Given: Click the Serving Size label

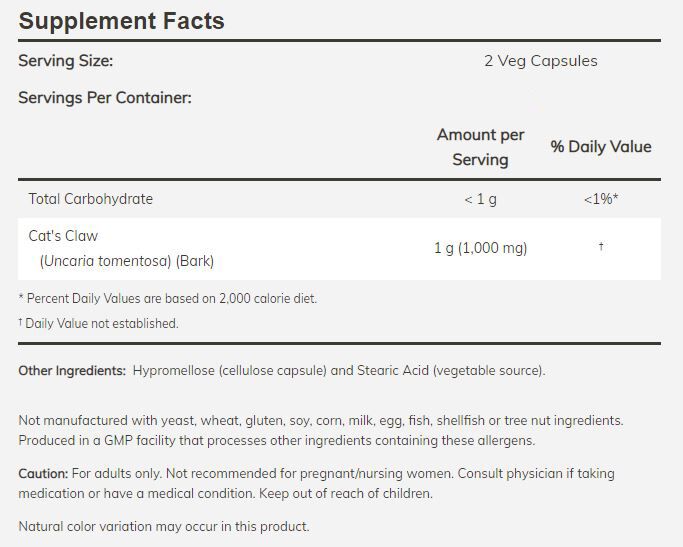Looking at the screenshot, I should coord(66,61).
